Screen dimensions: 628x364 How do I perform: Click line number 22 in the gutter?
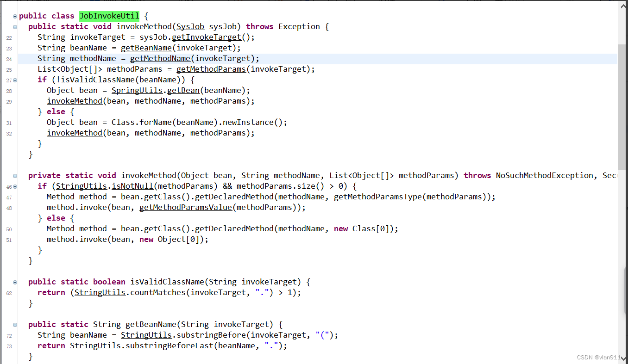tap(9, 37)
